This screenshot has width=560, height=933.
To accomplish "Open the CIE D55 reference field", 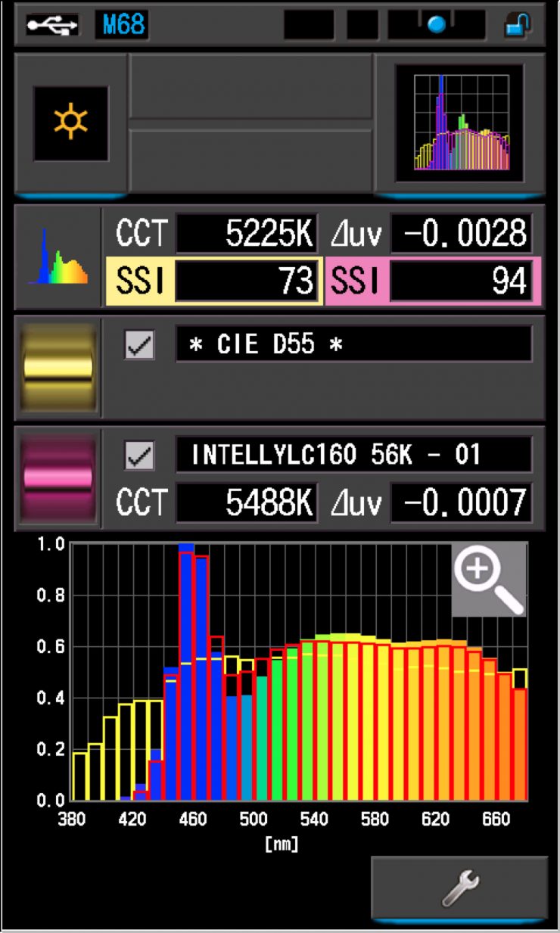I will 353,345.
